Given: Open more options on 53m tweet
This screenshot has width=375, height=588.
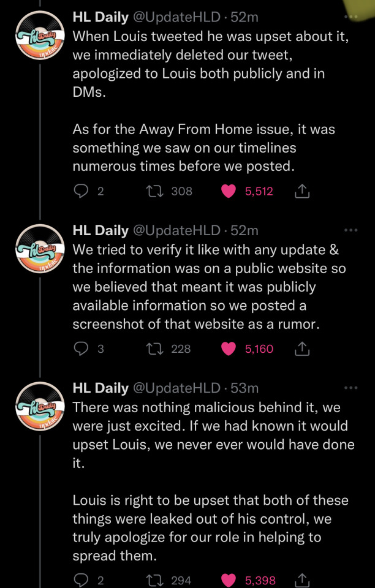Looking at the screenshot, I should pyautogui.click(x=351, y=387).
